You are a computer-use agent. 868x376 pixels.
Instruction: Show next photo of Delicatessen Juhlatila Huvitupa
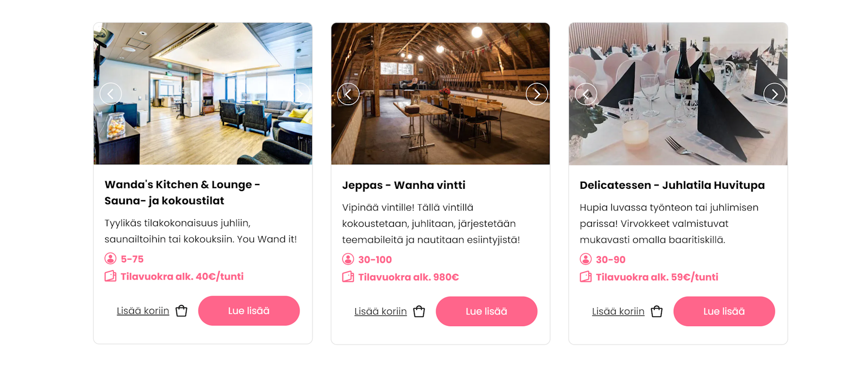(774, 94)
